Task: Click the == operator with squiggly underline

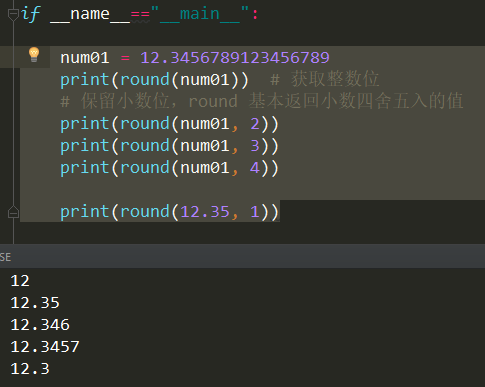Action: point(140,15)
